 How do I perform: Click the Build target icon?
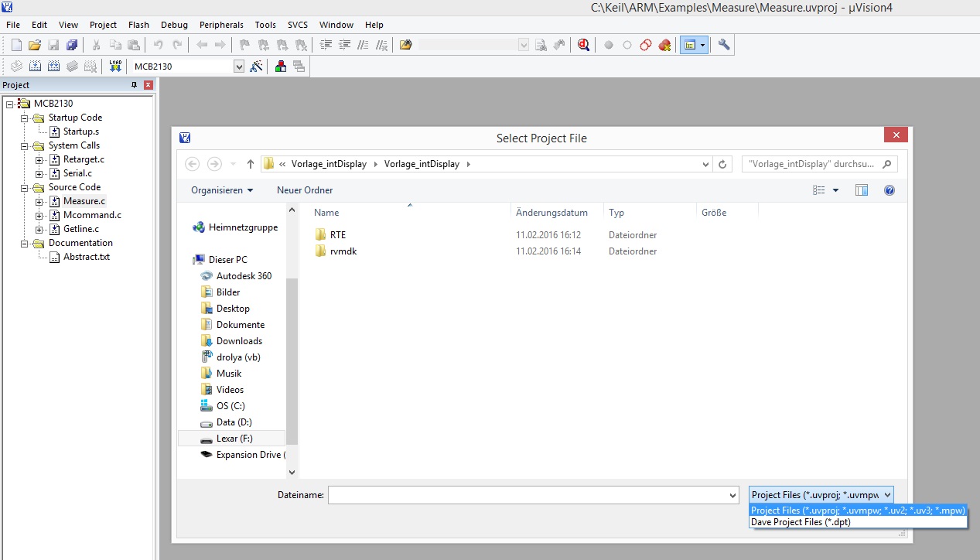pos(34,67)
